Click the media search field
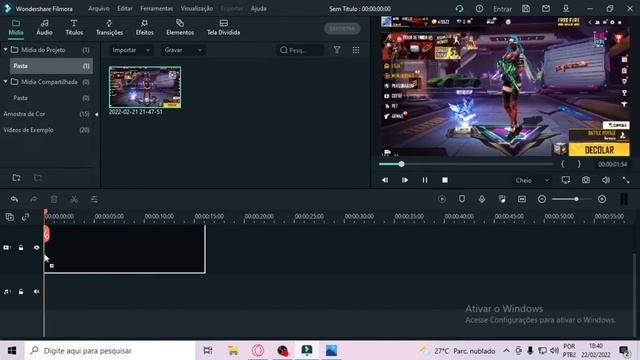640x360 pixels. 301,50
